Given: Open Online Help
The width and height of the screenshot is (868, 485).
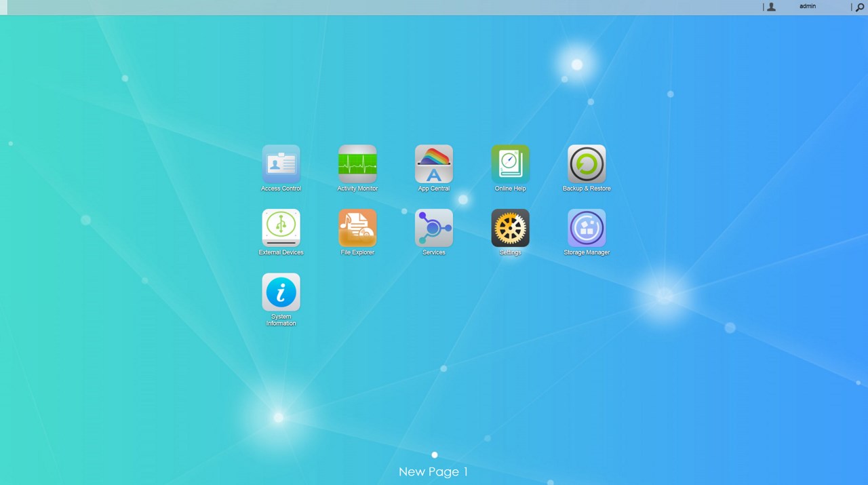Looking at the screenshot, I should coord(511,163).
